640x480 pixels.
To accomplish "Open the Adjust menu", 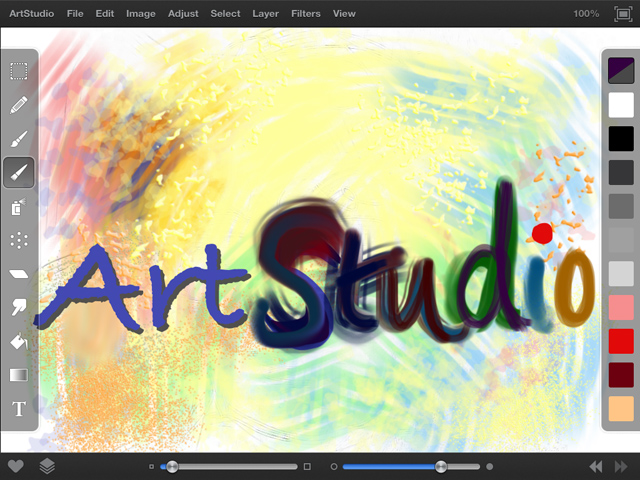I will click(183, 14).
